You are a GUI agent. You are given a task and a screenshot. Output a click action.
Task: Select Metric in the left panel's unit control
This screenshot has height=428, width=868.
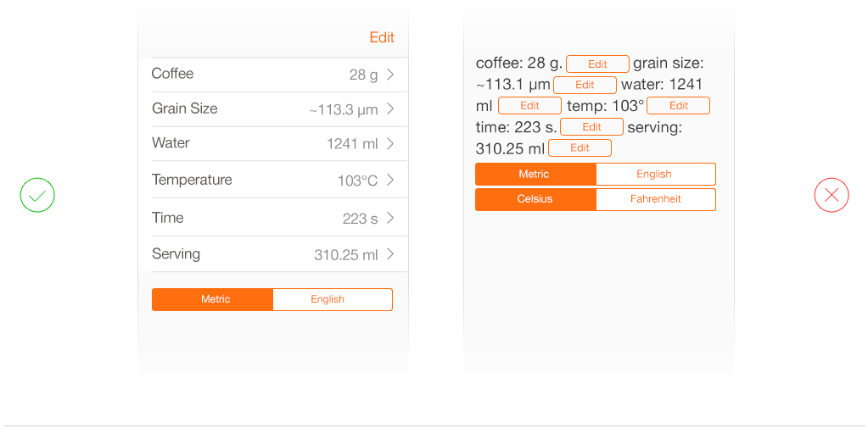(213, 299)
